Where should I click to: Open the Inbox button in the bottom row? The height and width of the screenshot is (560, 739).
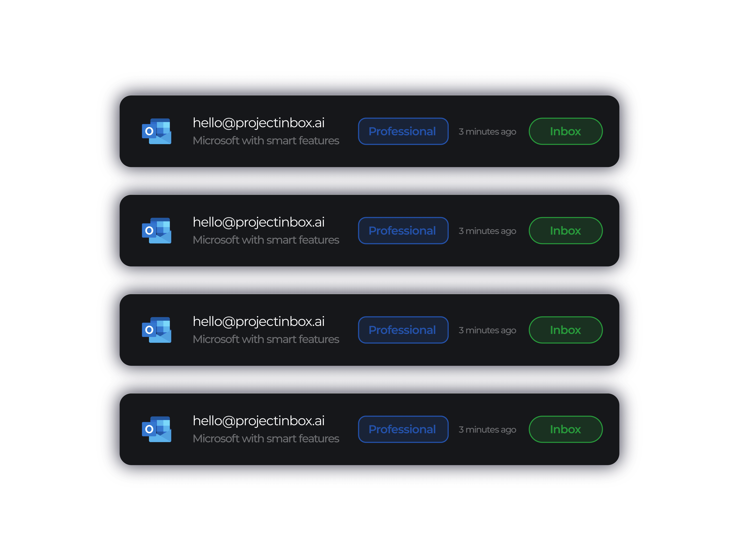pos(566,429)
